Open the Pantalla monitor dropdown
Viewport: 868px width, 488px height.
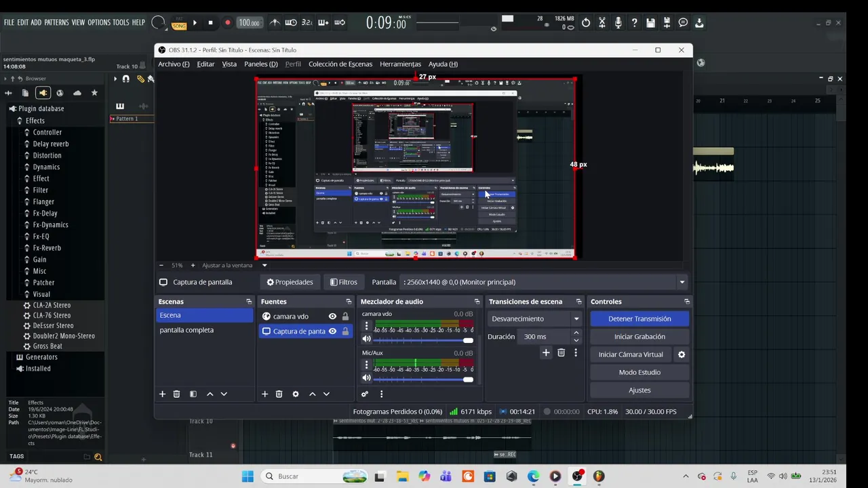pos(545,282)
